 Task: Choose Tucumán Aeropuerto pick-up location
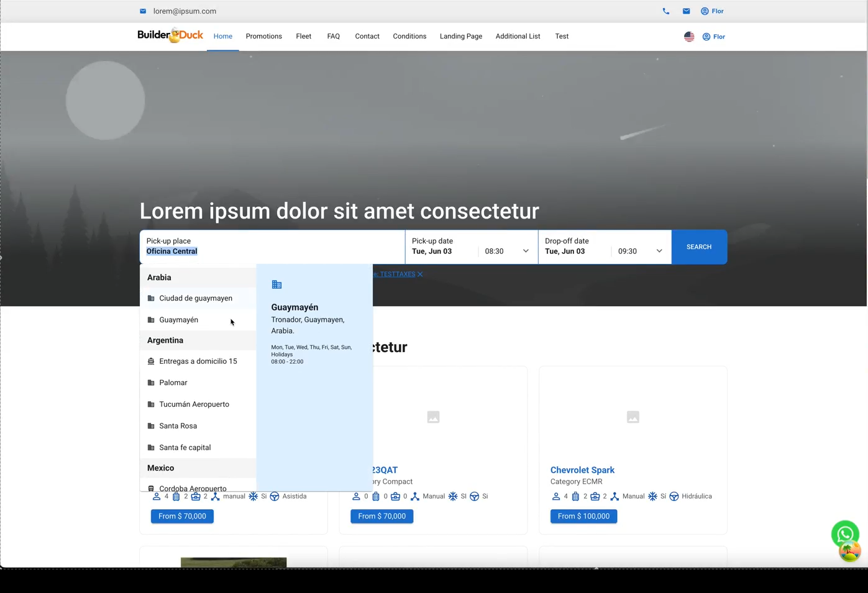click(x=194, y=405)
